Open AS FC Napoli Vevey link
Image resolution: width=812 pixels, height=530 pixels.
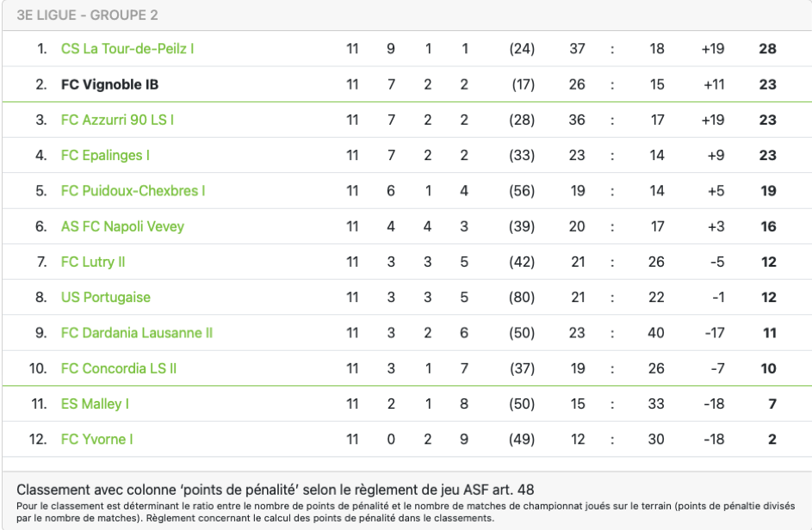(x=123, y=226)
